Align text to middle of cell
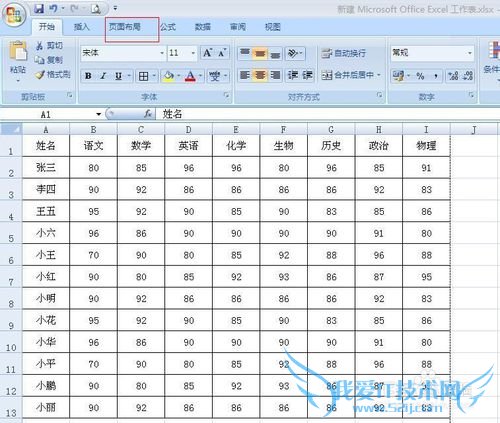The image size is (500, 423). tap(260, 53)
